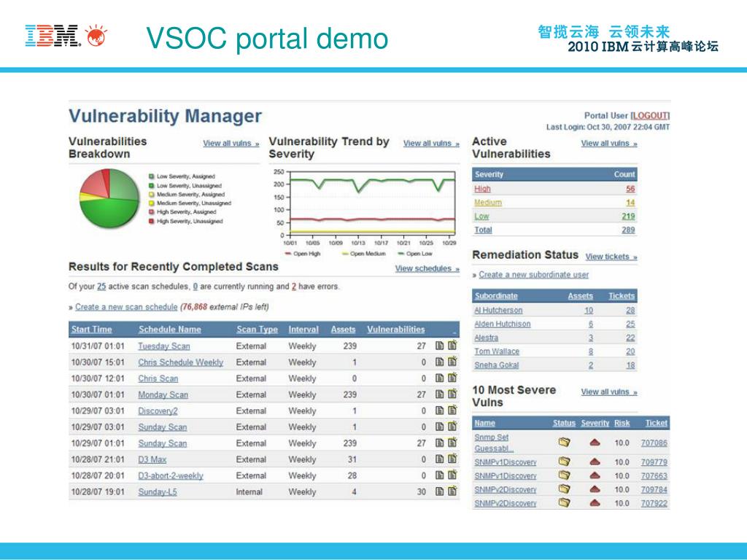Sort severe vulns by Status column header

tap(564, 424)
